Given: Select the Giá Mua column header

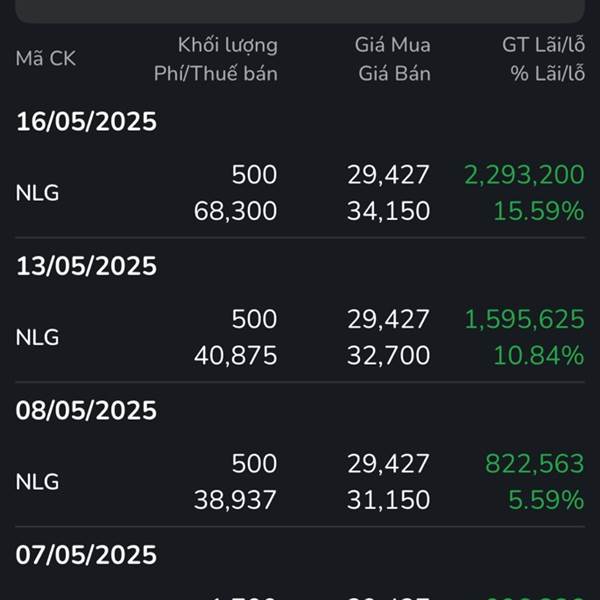Looking at the screenshot, I should pos(393,45).
